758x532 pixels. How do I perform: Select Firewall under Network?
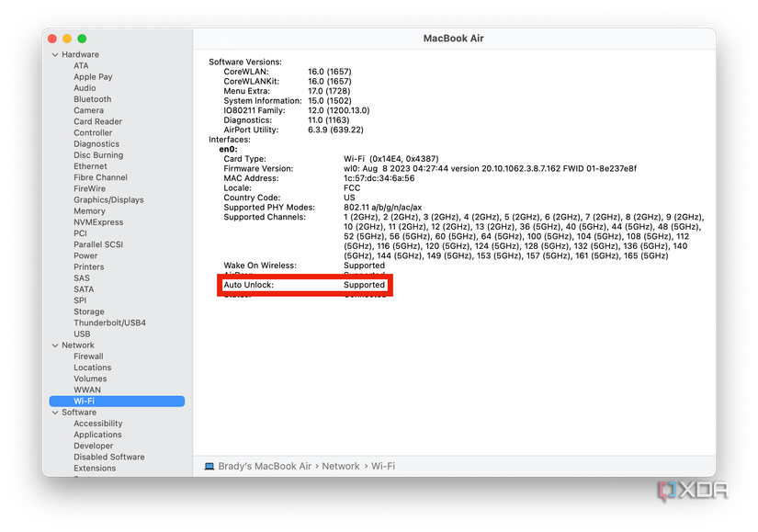(x=90, y=356)
